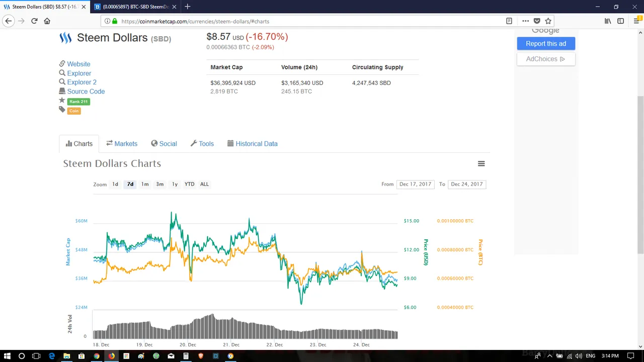Close the Steem Dollars browser tab
This screenshot has height=362, width=644.
point(84,7)
